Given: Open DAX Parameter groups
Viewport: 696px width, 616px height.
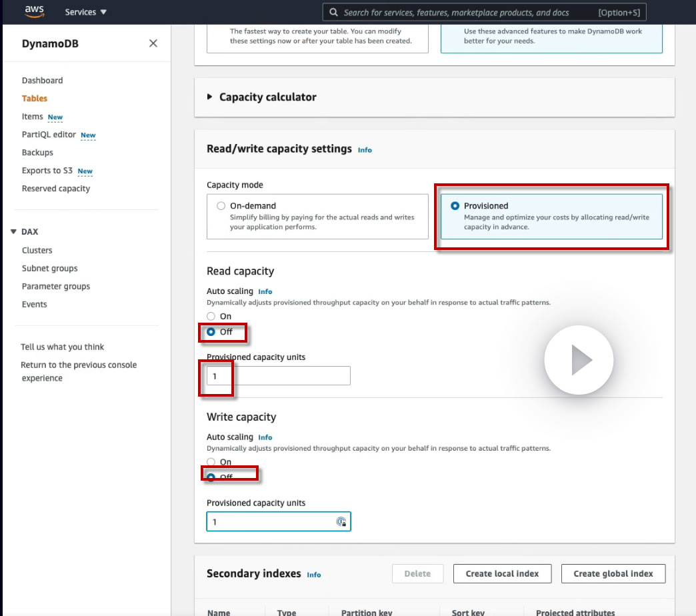Looking at the screenshot, I should click(x=56, y=286).
